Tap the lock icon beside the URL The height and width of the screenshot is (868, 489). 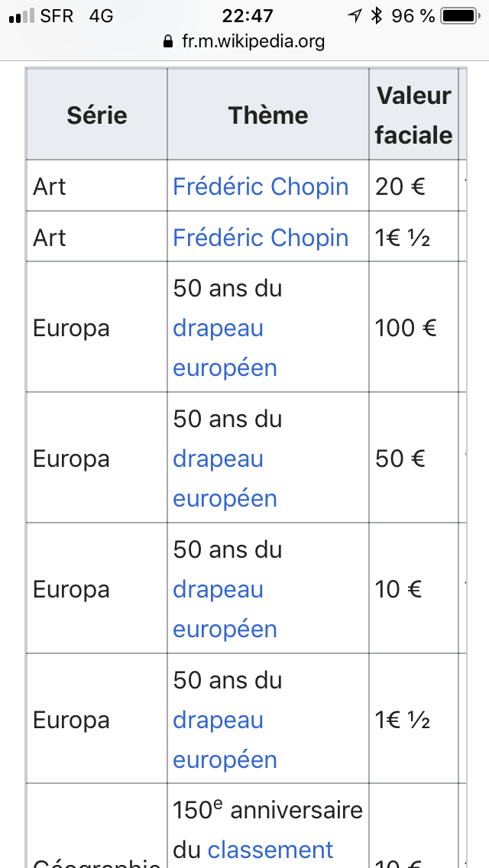[x=168, y=42]
